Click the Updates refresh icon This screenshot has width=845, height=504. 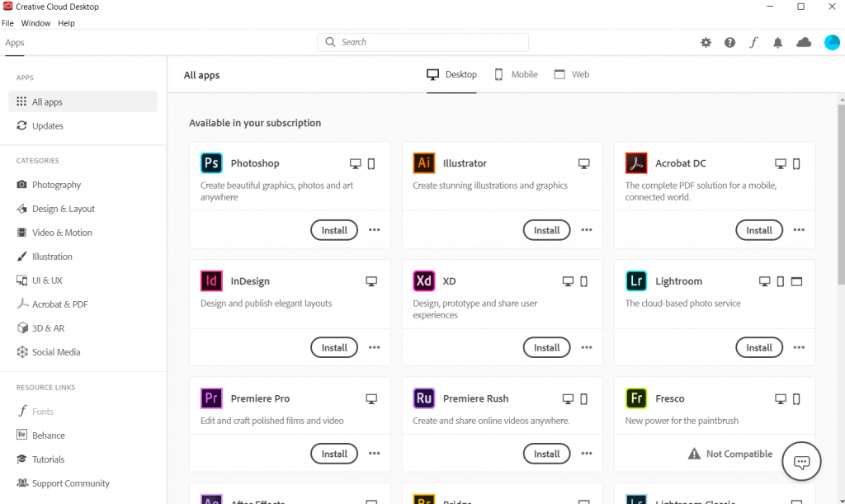tap(21, 125)
